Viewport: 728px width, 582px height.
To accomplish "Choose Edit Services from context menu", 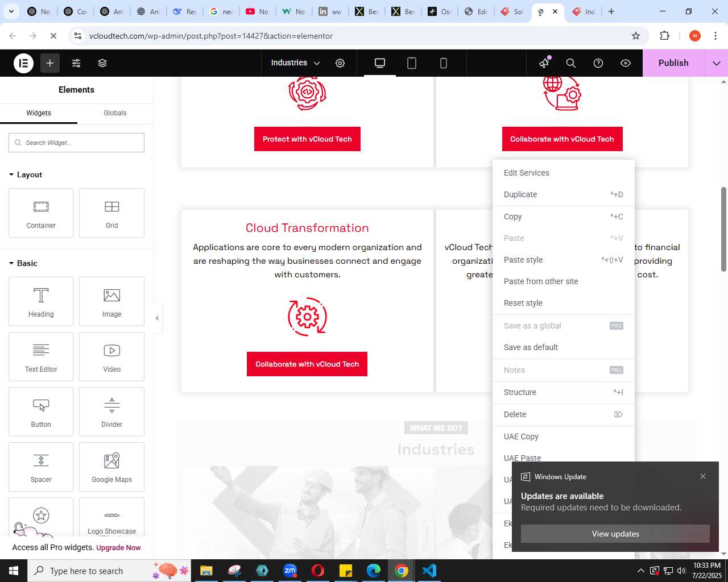I will click(564, 173).
